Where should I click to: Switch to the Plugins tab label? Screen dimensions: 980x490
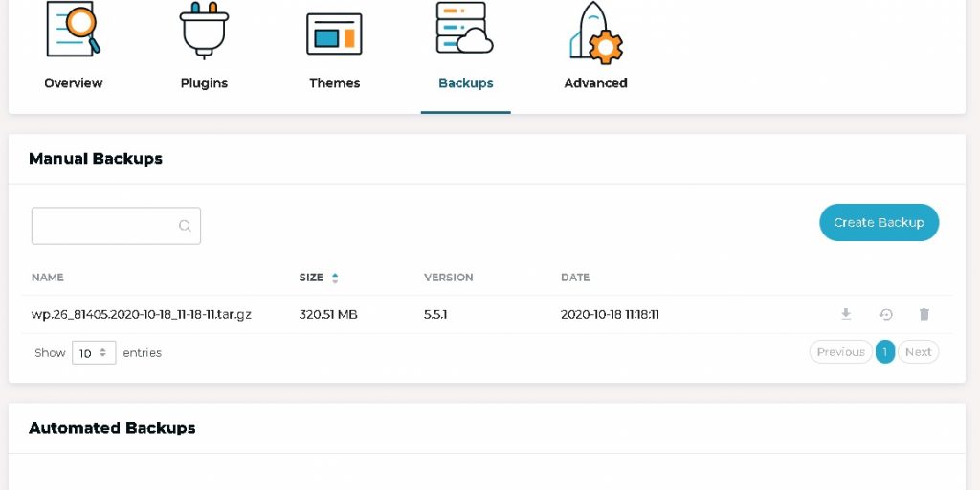point(204,83)
